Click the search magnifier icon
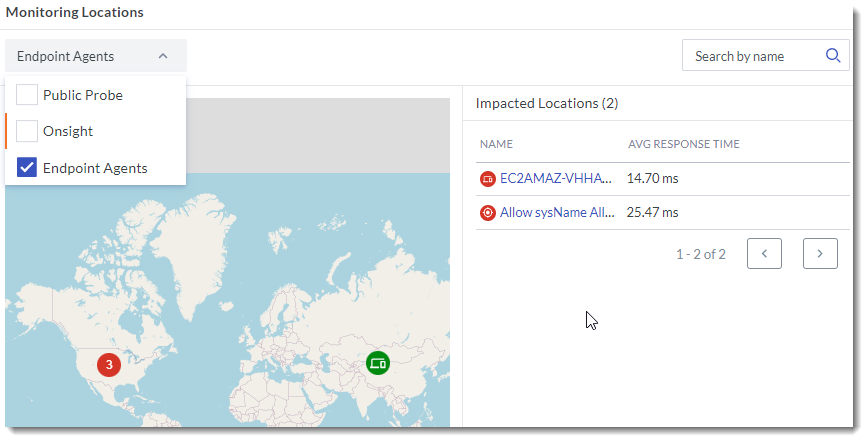This screenshot has width=868, height=442. [x=833, y=56]
